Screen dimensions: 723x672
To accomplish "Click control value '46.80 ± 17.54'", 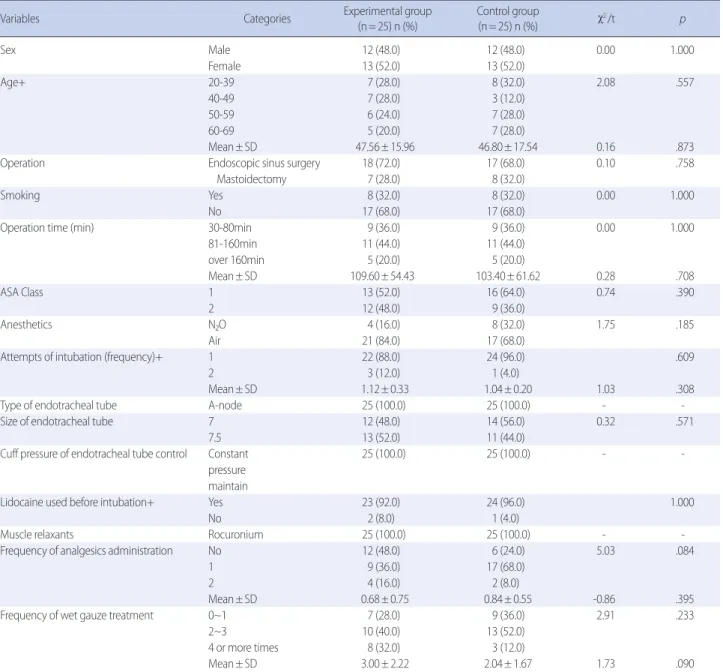I will pyautogui.click(x=508, y=147).
